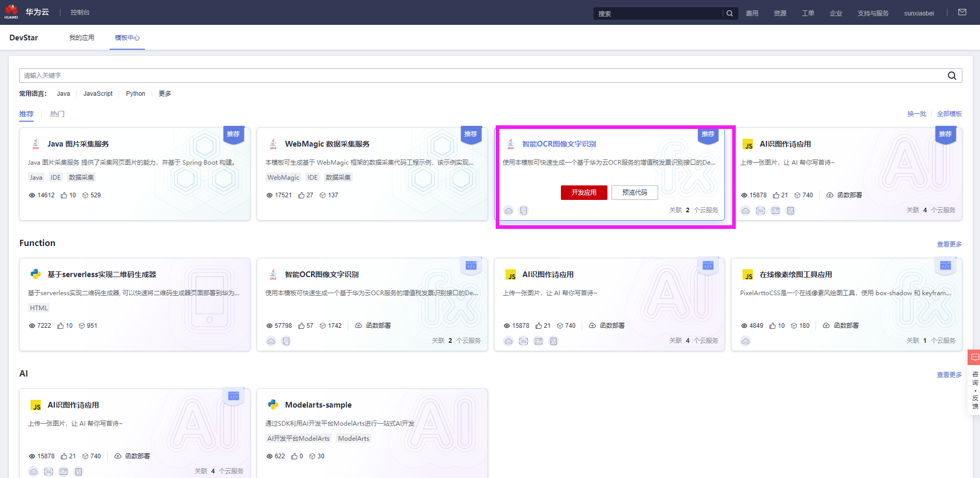Click the 预览代码 button

[634, 193]
